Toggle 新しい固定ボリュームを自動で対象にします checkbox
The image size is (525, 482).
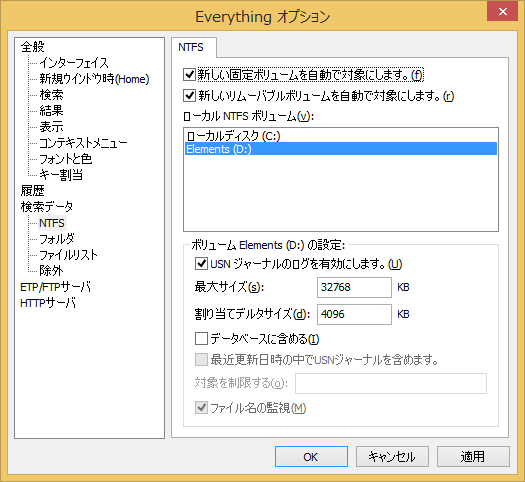190,74
